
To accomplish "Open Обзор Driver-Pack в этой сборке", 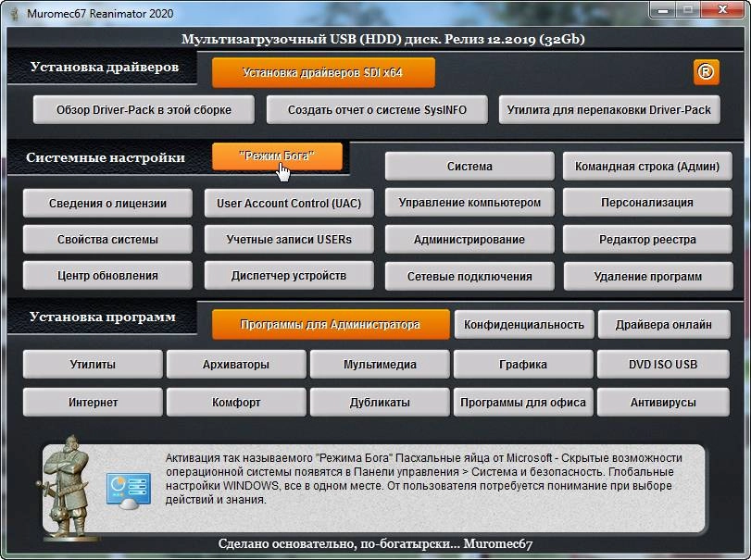I will [x=144, y=109].
